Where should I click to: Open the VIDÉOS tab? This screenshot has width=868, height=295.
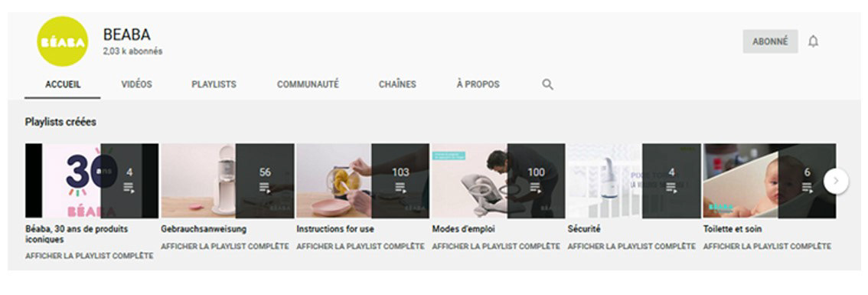click(x=137, y=85)
